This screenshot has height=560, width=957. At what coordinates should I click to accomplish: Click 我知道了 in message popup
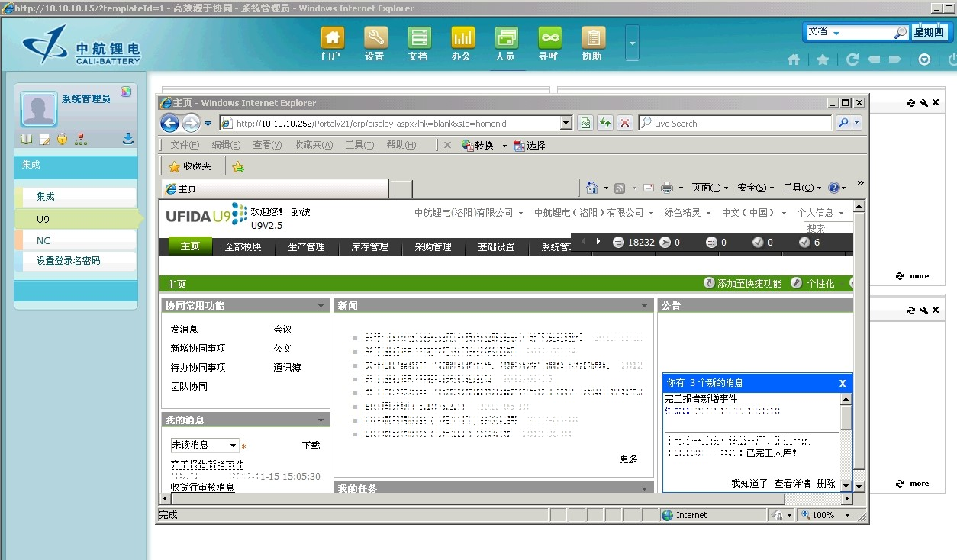coord(749,484)
